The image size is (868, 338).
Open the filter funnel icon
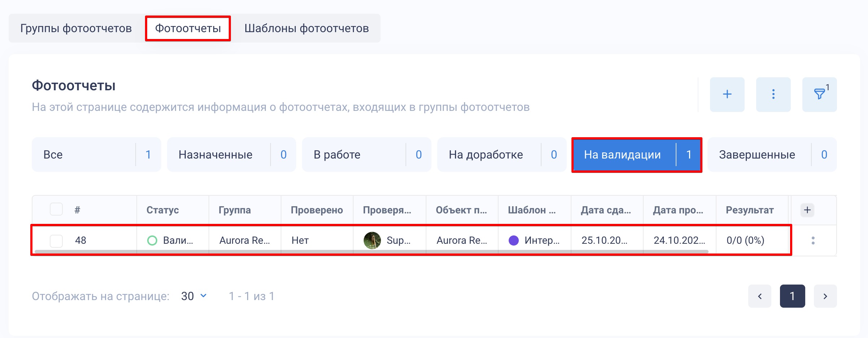819,95
